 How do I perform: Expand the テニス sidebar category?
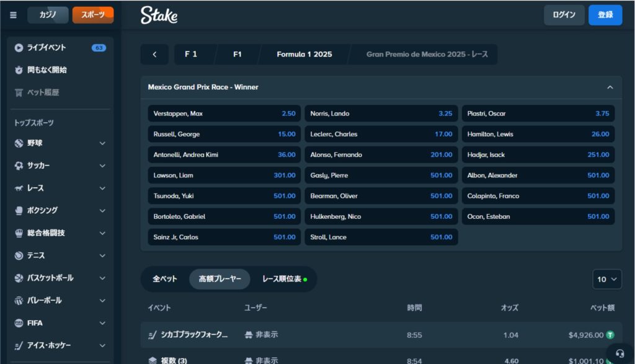tap(102, 255)
